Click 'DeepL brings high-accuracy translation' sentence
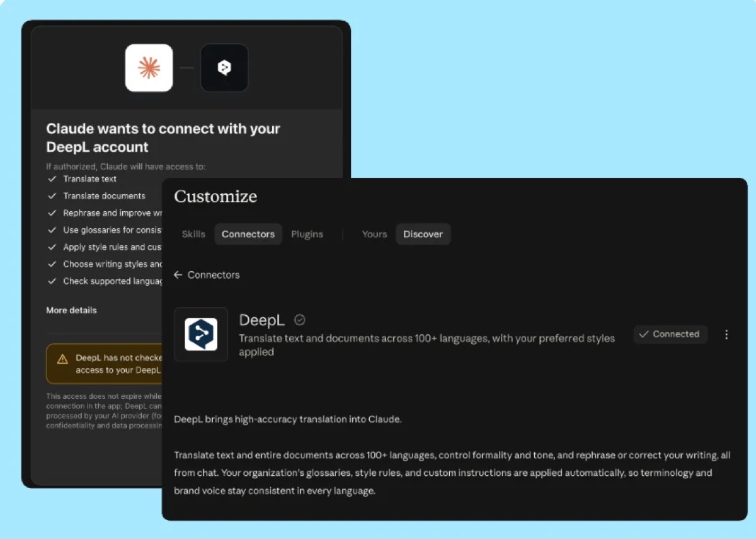Screen dimensions: 756x539 point(287,419)
